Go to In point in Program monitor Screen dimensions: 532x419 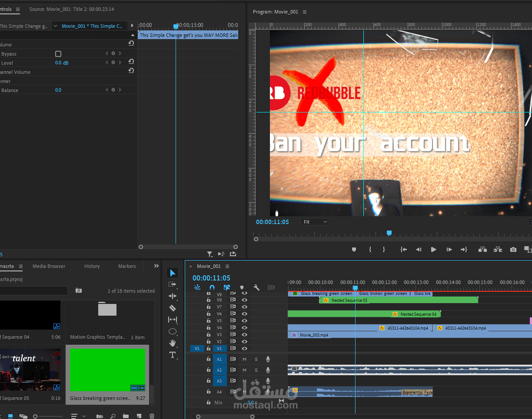pyautogui.click(x=404, y=250)
